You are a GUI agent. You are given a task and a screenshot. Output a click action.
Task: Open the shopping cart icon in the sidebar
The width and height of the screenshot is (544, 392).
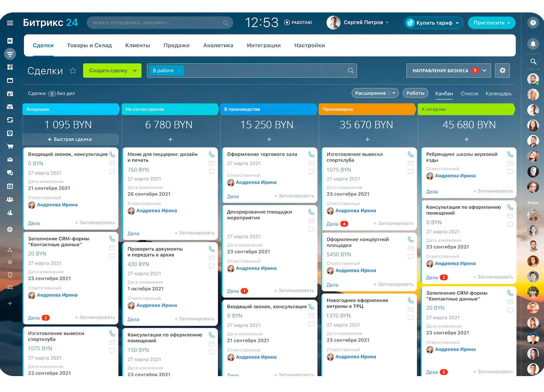[x=10, y=146]
